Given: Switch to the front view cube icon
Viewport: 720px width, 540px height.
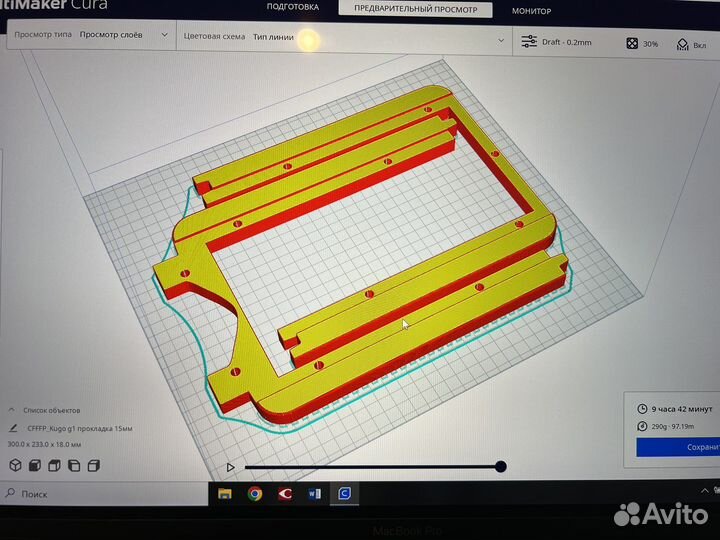Looking at the screenshot, I should [35, 465].
